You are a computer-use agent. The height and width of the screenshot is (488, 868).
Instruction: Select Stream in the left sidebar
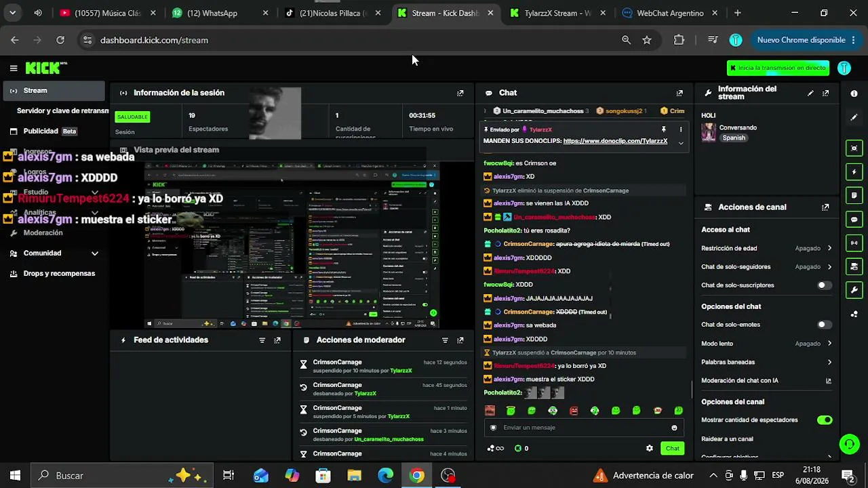tap(54, 91)
